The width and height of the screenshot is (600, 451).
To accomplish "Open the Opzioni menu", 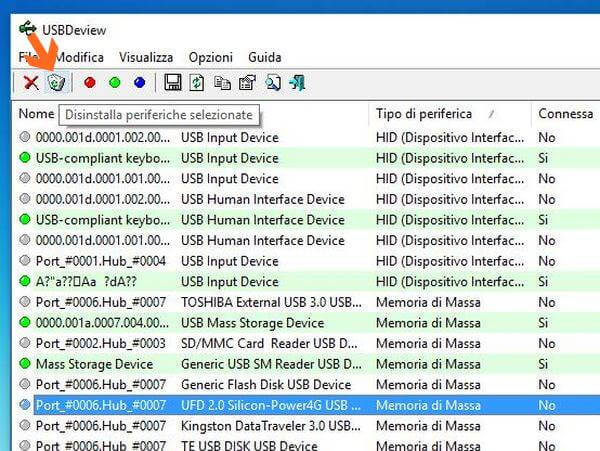I will (210, 57).
